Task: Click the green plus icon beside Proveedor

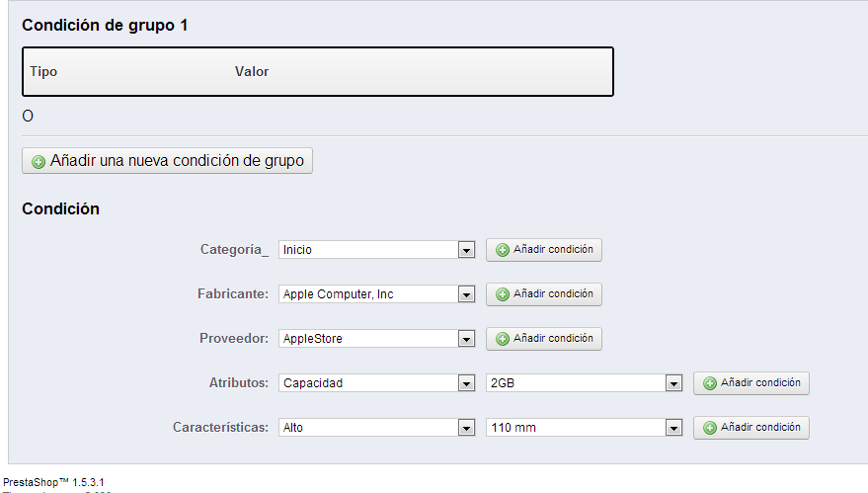Action: tap(502, 339)
